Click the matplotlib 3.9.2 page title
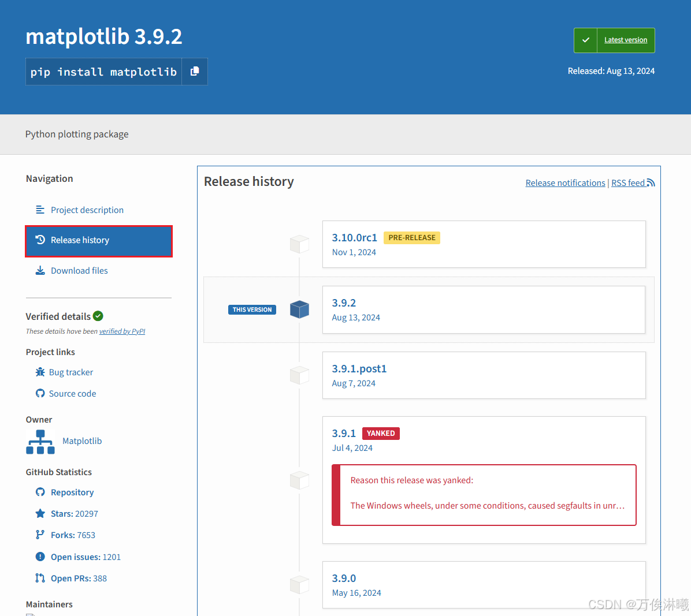This screenshot has width=691, height=616. (x=103, y=36)
